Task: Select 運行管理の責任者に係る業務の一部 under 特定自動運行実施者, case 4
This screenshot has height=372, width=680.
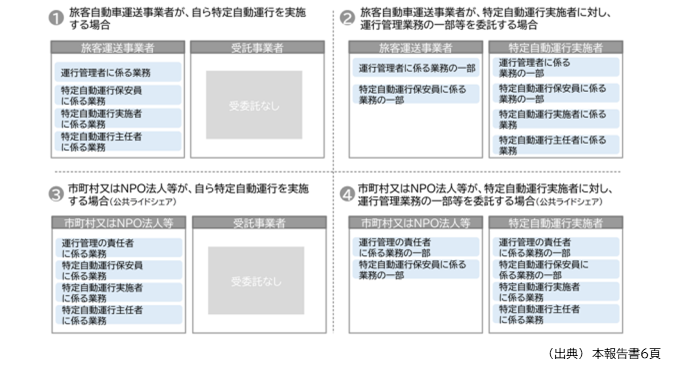Action: pos(556,247)
